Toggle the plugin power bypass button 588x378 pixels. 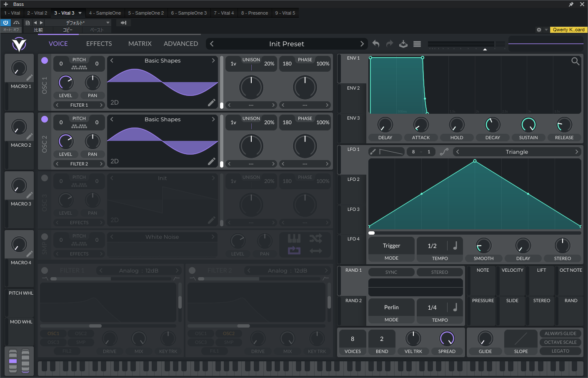coord(5,23)
